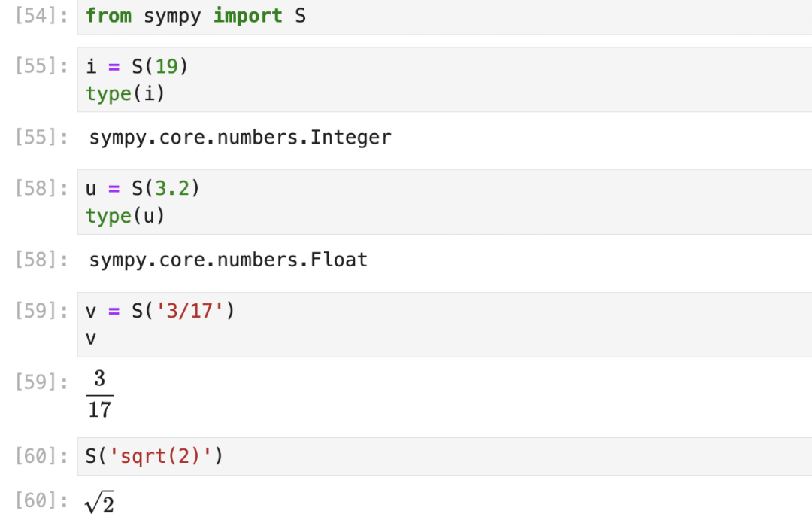This screenshot has width=812, height=526.
Task: Click the [60] output prompt beside the root symbol
Action: [36, 500]
